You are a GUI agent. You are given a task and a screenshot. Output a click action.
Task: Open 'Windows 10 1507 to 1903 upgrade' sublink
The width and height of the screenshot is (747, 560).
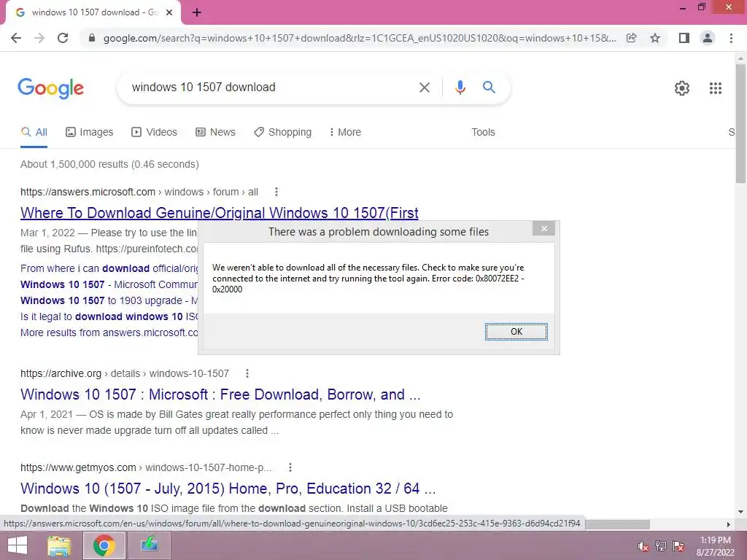(x=109, y=301)
